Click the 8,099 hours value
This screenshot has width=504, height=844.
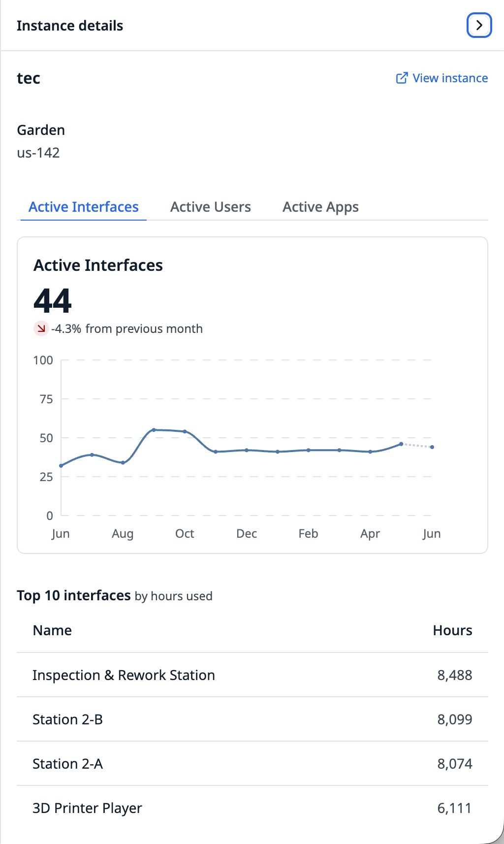click(x=455, y=719)
